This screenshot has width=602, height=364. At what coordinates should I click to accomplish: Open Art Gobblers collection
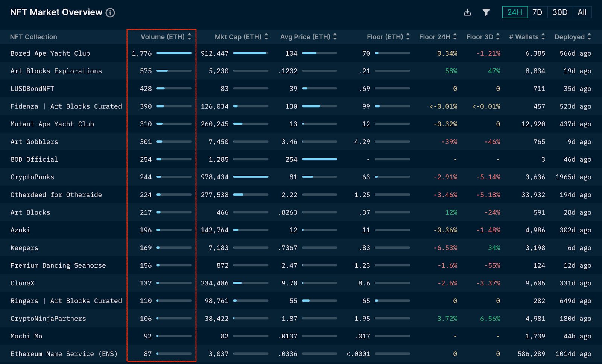click(x=34, y=142)
